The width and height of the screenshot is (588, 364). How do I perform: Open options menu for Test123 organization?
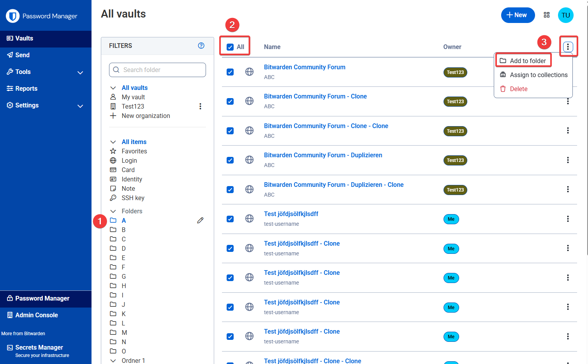tap(200, 106)
